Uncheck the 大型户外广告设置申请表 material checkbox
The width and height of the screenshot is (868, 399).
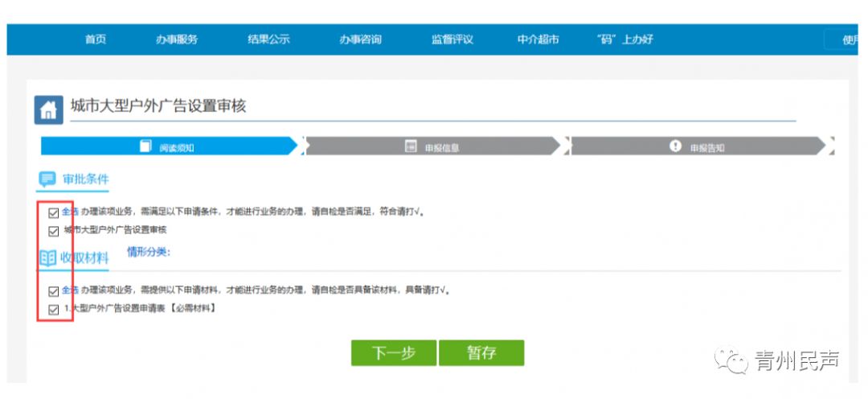click(54, 309)
